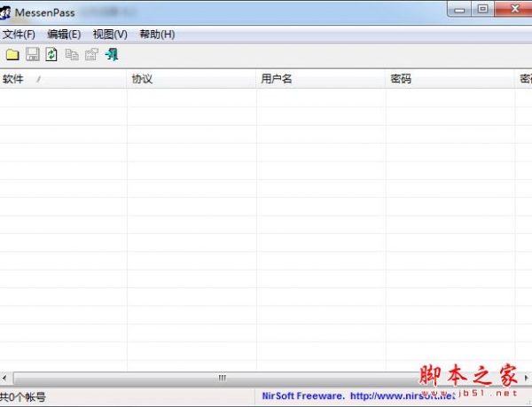Click the exit door toolbar icon
Image resolution: width=532 pixels, height=407 pixels.
(x=112, y=55)
